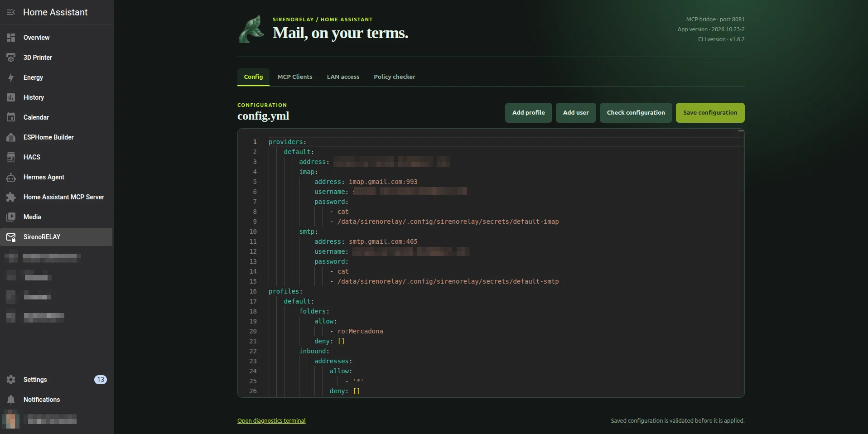868x434 pixels.
Task: Open the Calendar icon in sidebar
Action: point(11,117)
